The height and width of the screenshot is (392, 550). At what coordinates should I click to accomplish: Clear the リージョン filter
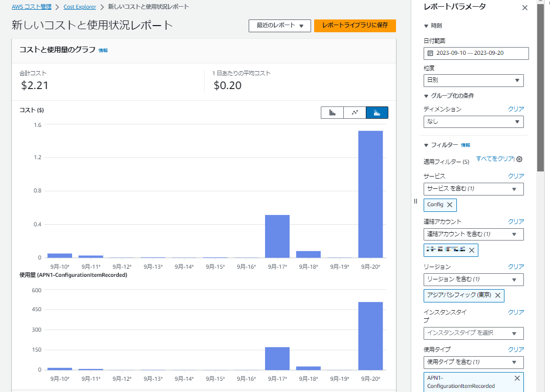(516, 267)
